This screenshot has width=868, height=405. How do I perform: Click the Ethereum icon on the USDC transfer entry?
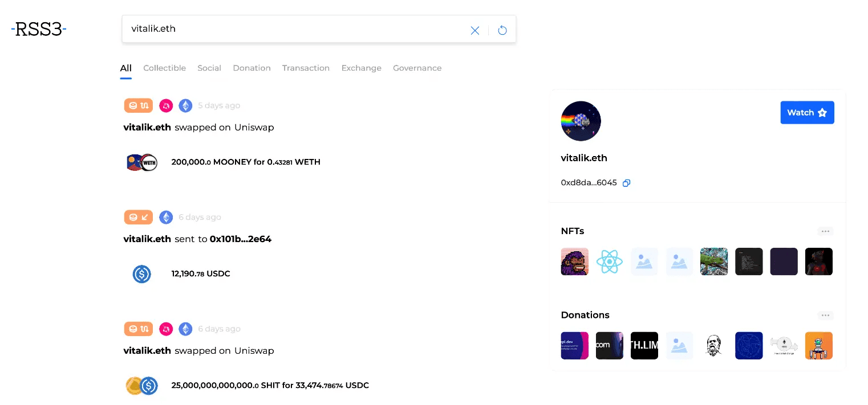pos(166,217)
